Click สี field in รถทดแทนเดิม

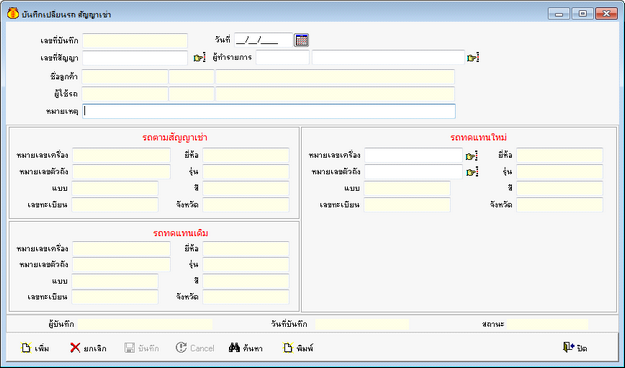(x=246, y=281)
